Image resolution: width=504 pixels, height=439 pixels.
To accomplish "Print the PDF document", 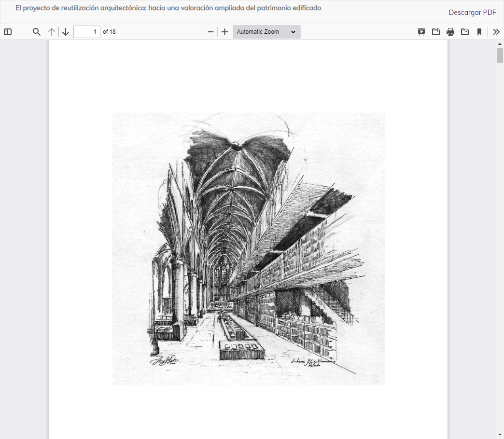I will click(450, 32).
